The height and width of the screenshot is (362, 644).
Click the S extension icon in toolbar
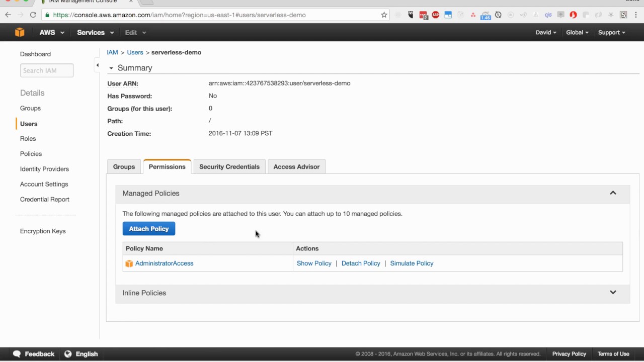click(x=623, y=15)
